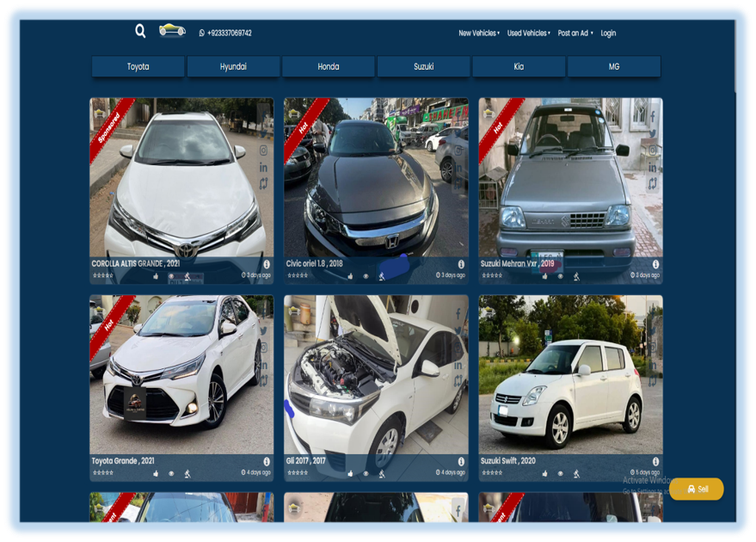Screen dimensions: 756x542
Task: Open info icon for Suzuki Swift
Action: click(655, 461)
